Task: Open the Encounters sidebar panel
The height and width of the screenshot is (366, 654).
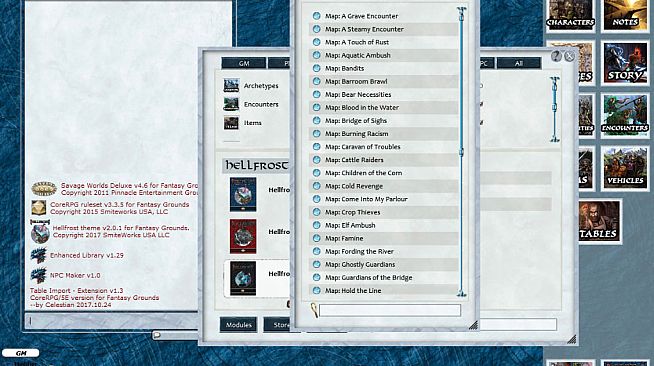Action: tap(625, 115)
